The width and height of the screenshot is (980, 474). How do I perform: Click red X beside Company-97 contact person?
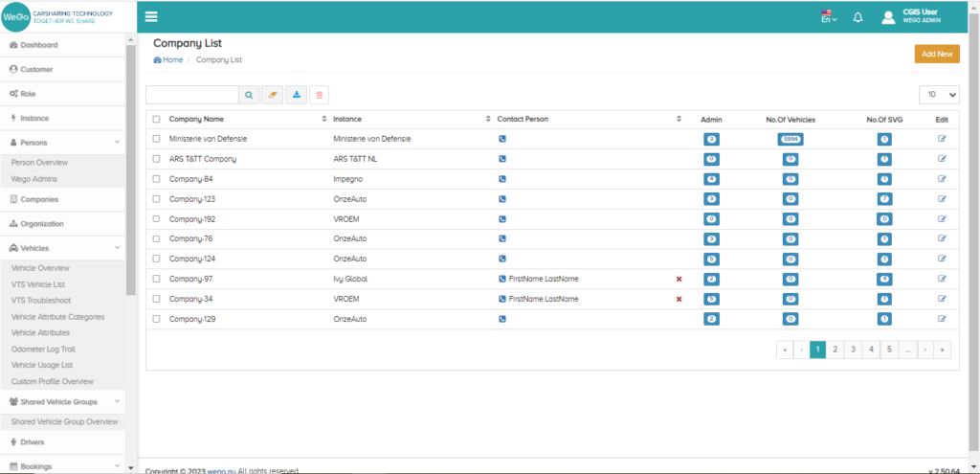tap(679, 279)
